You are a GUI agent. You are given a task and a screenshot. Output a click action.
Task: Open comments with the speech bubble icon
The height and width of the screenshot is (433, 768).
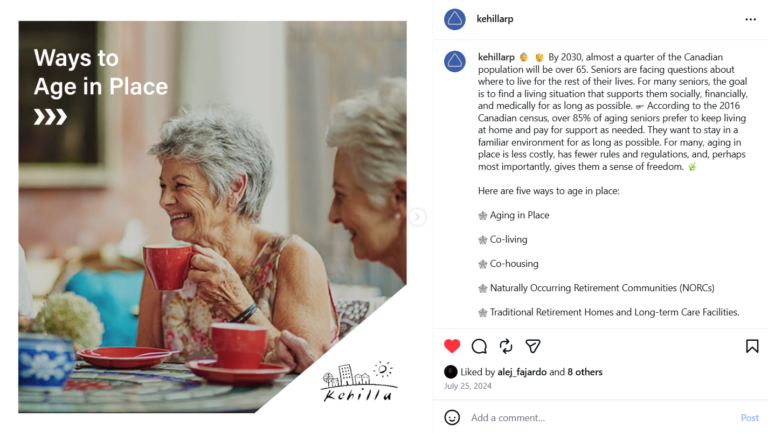(479, 346)
